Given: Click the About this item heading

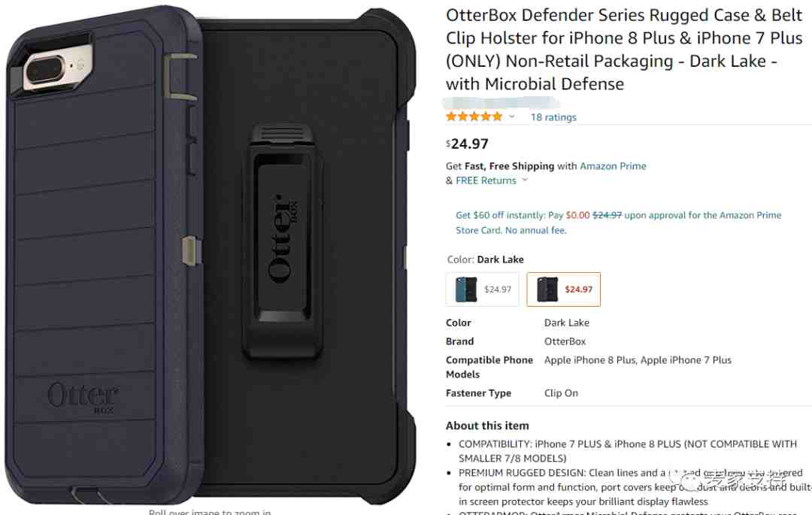Looking at the screenshot, I should pos(487,426).
